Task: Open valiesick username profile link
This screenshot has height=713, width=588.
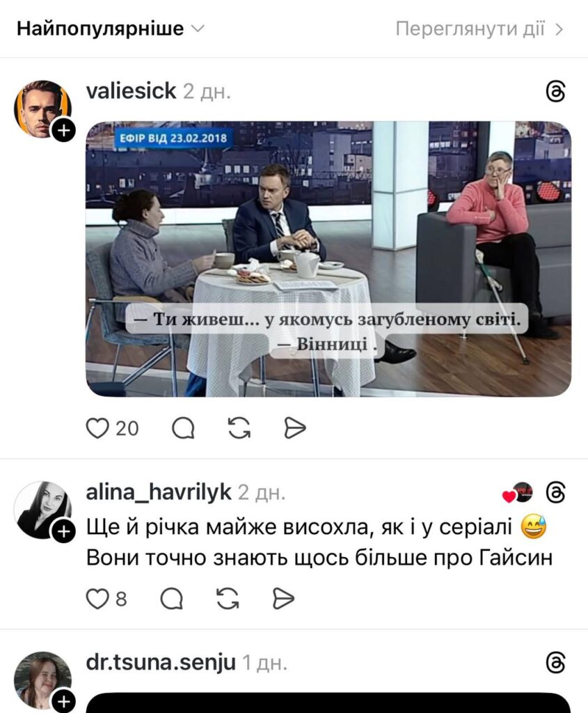Action: click(x=131, y=91)
